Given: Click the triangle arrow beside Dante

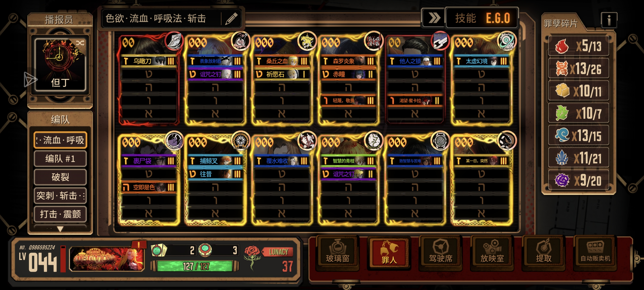Looking at the screenshot, I should coord(30,80).
